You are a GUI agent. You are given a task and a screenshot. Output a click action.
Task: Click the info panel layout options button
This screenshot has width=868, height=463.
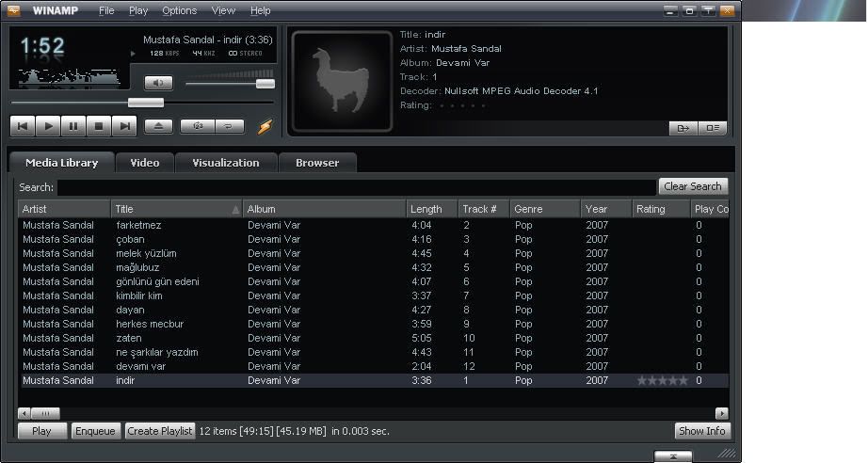pos(712,128)
